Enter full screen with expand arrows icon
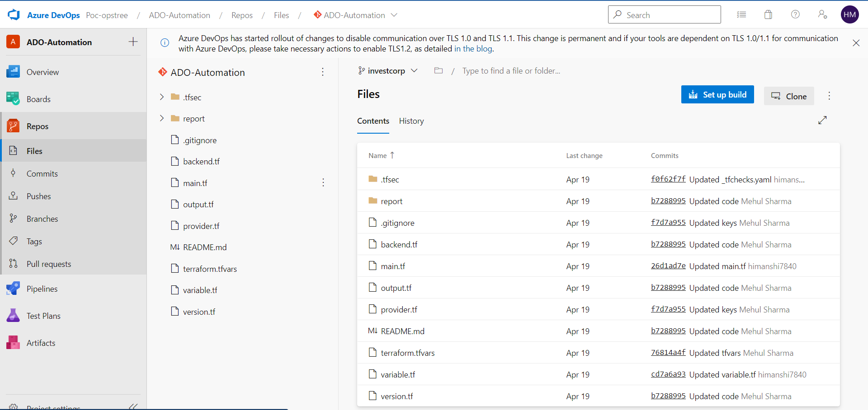This screenshot has height=410, width=868. click(822, 120)
